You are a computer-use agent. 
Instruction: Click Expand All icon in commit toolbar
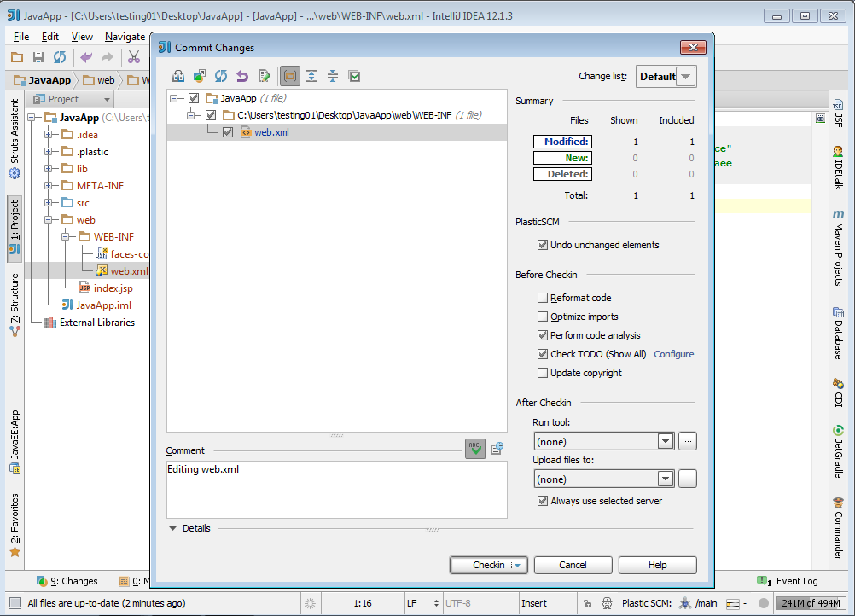tap(311, 76)
